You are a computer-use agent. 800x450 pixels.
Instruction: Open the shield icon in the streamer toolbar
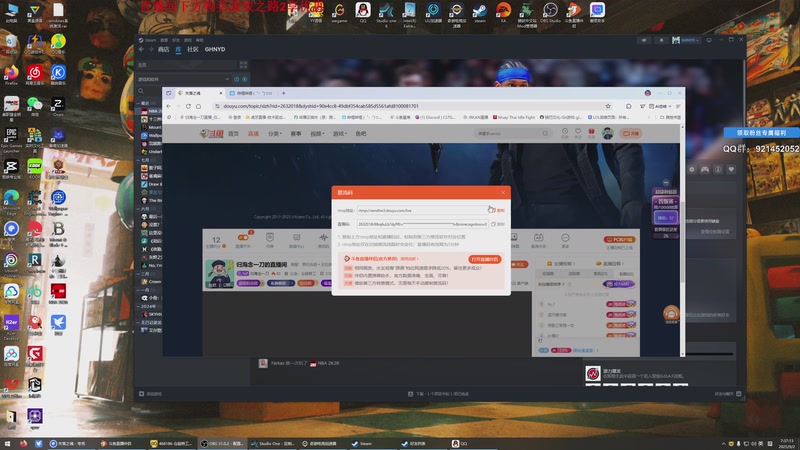coord(270,238)
